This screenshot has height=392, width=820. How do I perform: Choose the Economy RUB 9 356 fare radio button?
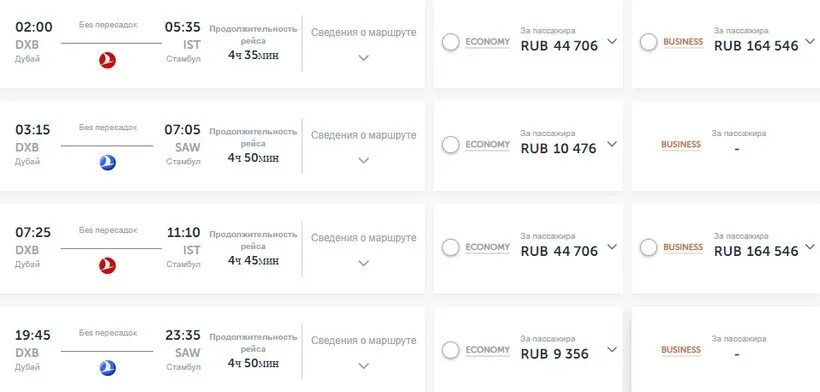click(450, 350)
